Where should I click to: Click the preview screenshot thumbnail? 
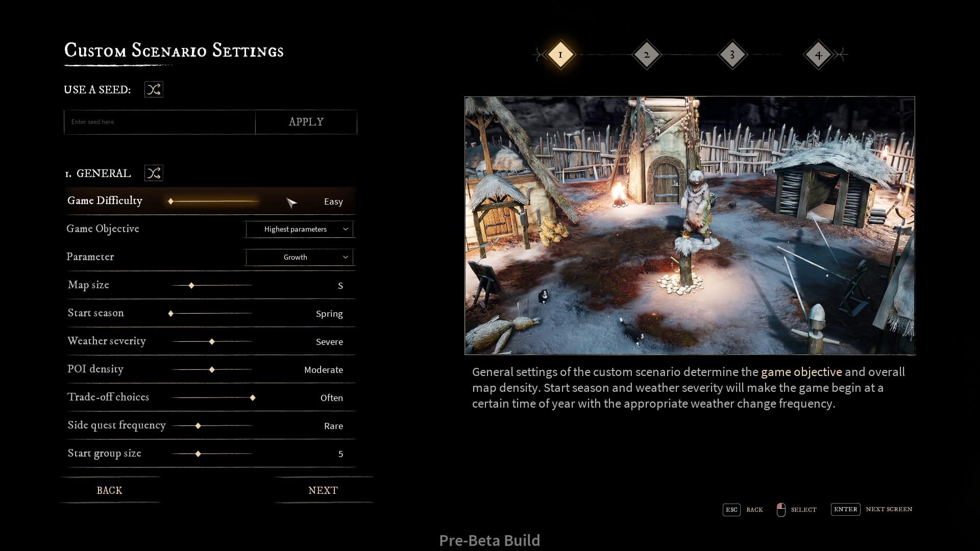click(x=689, y=226)
